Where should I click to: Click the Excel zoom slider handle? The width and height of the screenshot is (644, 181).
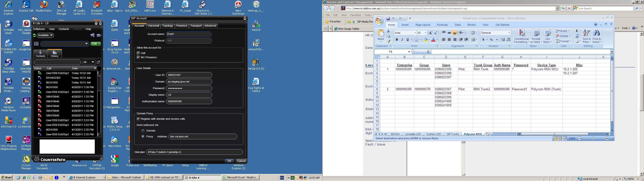(593, 139)
